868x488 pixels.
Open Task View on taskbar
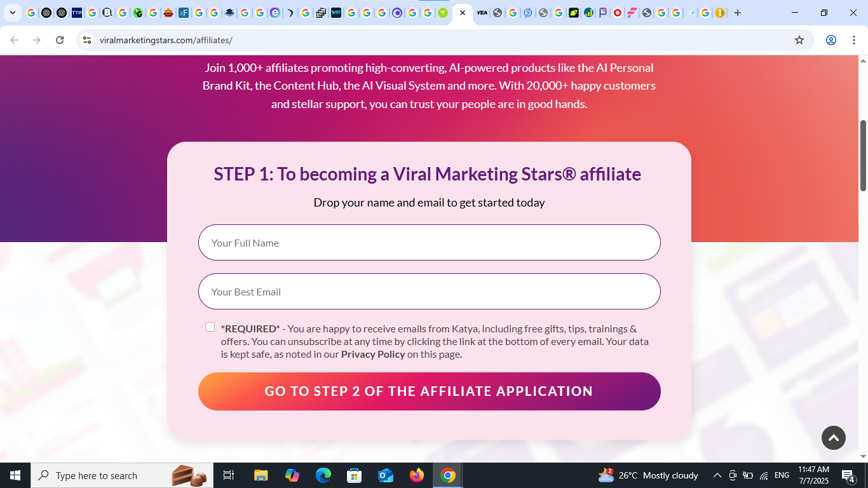229,475
